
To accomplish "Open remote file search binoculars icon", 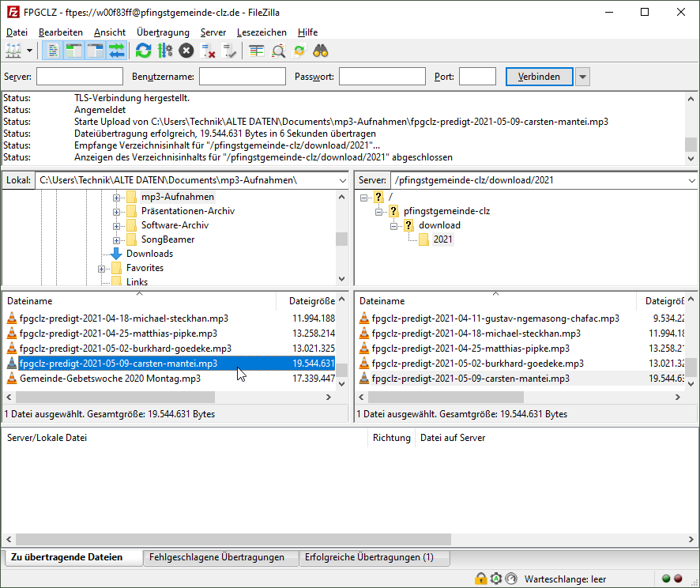I will 321,51.
